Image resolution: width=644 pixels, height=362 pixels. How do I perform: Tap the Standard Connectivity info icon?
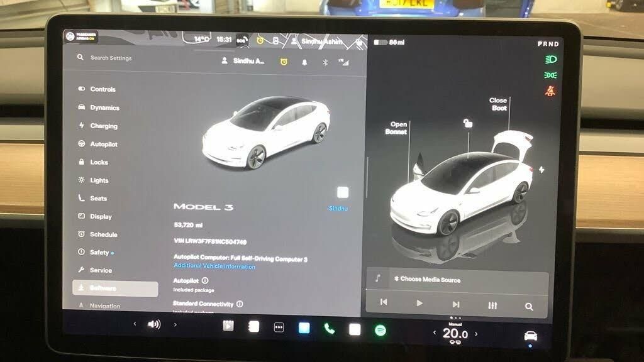pyautogui.click(x=240, y=304)
